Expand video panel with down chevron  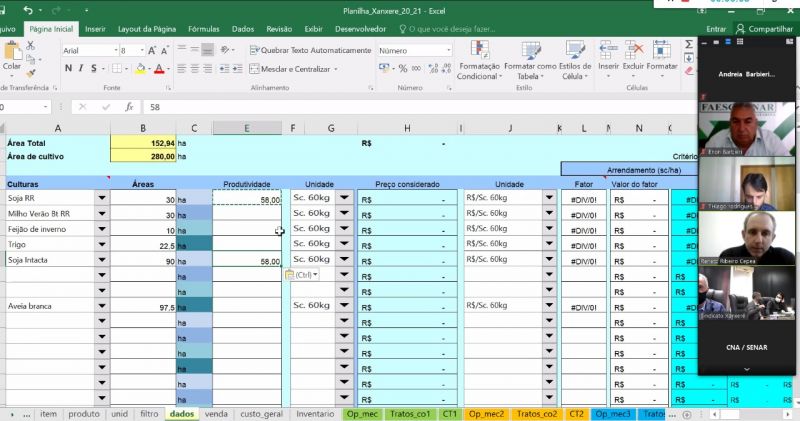pyautogui.click(x=746, y=368)
